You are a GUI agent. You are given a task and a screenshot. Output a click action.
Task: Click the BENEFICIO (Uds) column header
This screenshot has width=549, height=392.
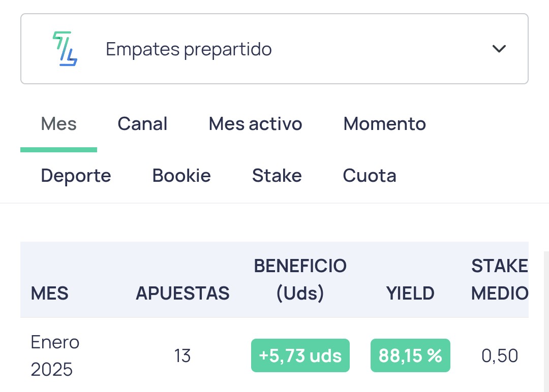300,279
